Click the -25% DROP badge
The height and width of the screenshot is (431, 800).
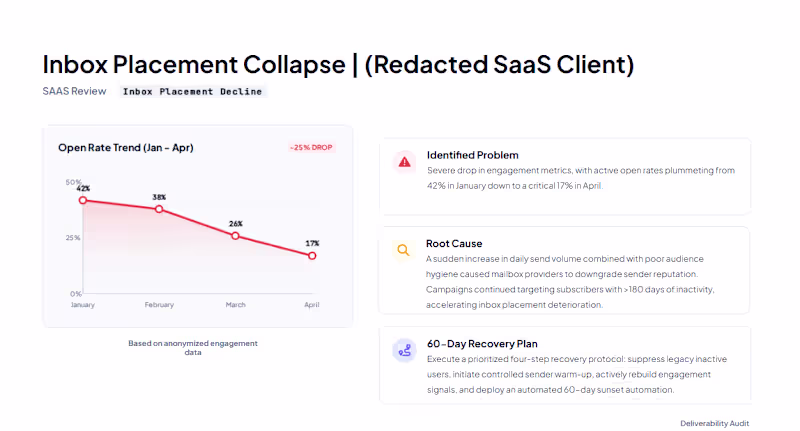point(311,147)
